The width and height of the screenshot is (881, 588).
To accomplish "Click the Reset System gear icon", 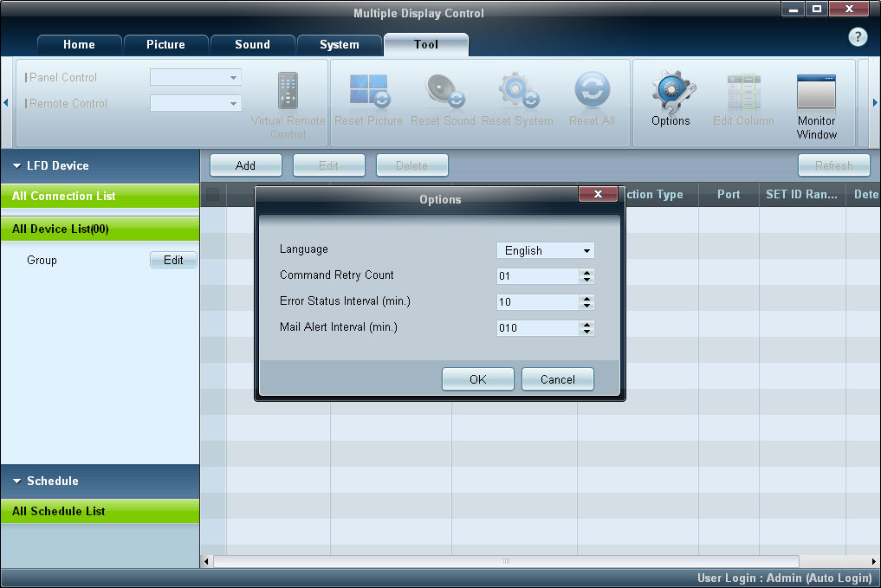I will 518,90.
